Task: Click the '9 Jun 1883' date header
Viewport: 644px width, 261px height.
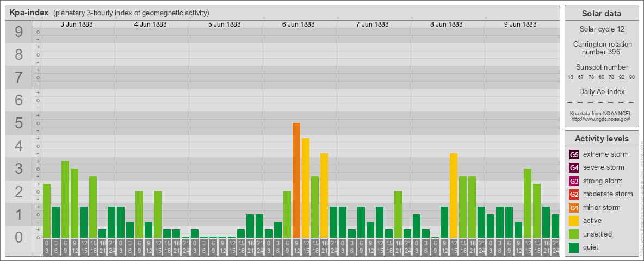Action: 521,24
